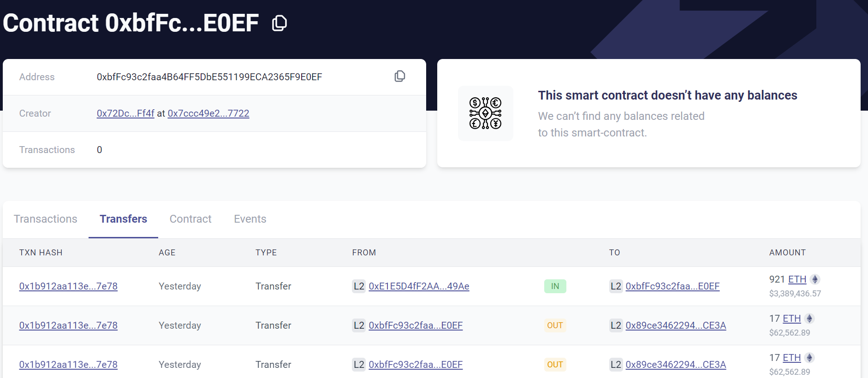
Task: Click Ethereum icon in second row amount
Action: (x=809, y=319)
